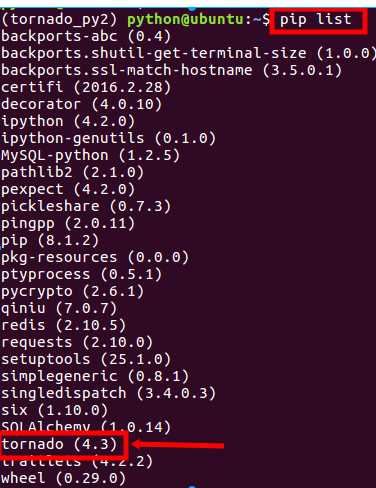Click the redis (2.10.5) entry
This screenshot has height=488, width=376.
(63, 325)
